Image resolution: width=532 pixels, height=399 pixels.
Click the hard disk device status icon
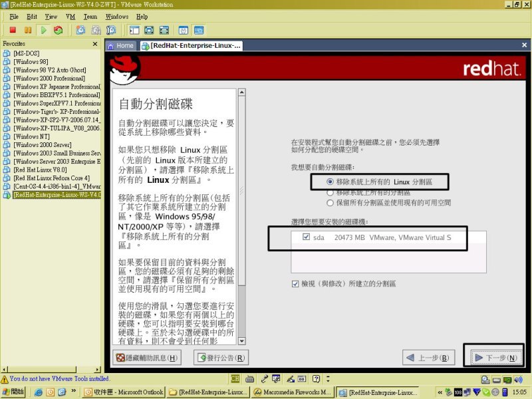(x=496, y=380)
